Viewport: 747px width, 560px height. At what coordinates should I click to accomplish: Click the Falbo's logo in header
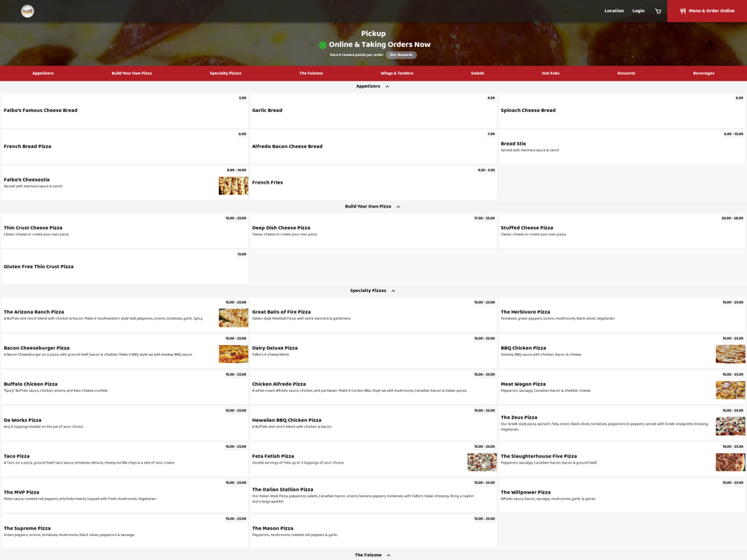[x=28, y=11]
